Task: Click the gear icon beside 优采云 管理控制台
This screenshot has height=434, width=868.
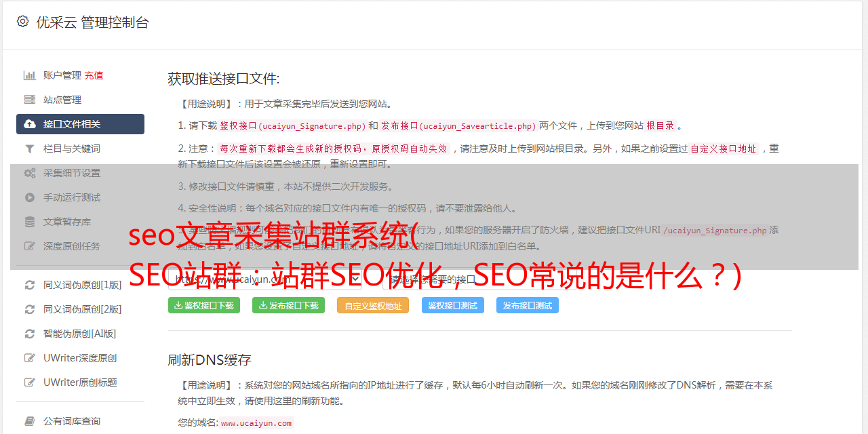Action: pos(22,22)
